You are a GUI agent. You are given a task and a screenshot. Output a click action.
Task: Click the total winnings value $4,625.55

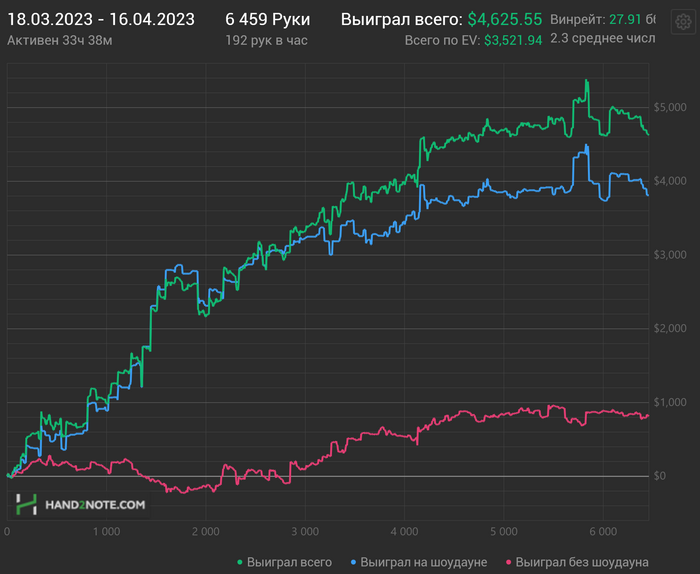tap(505, 20)
